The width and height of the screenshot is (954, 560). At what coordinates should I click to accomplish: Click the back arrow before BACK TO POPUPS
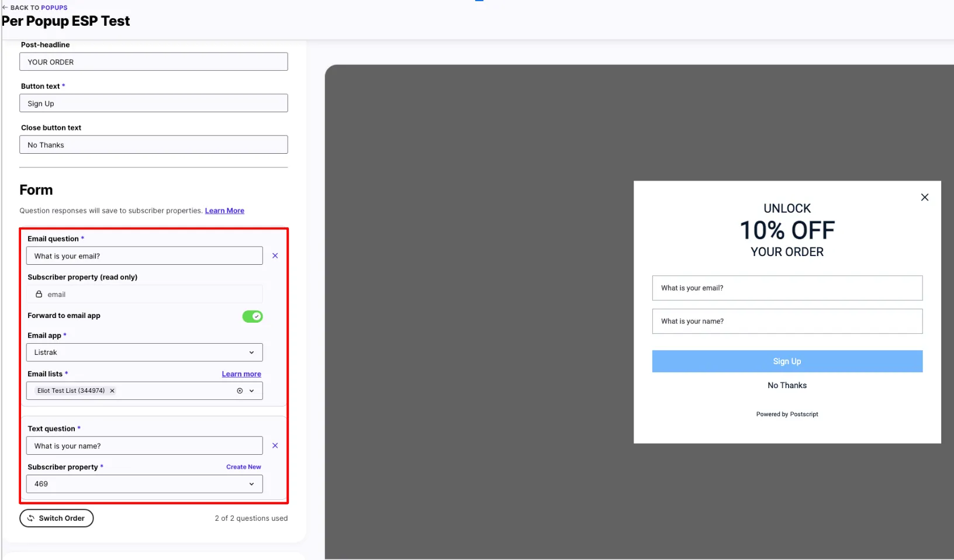tap(5, 7)
